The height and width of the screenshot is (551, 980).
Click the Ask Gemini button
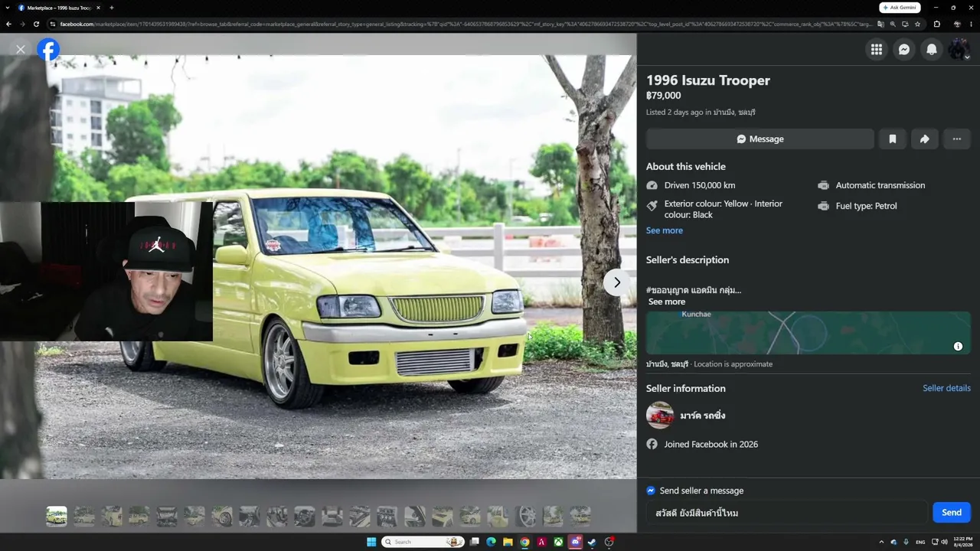[900, 8]
